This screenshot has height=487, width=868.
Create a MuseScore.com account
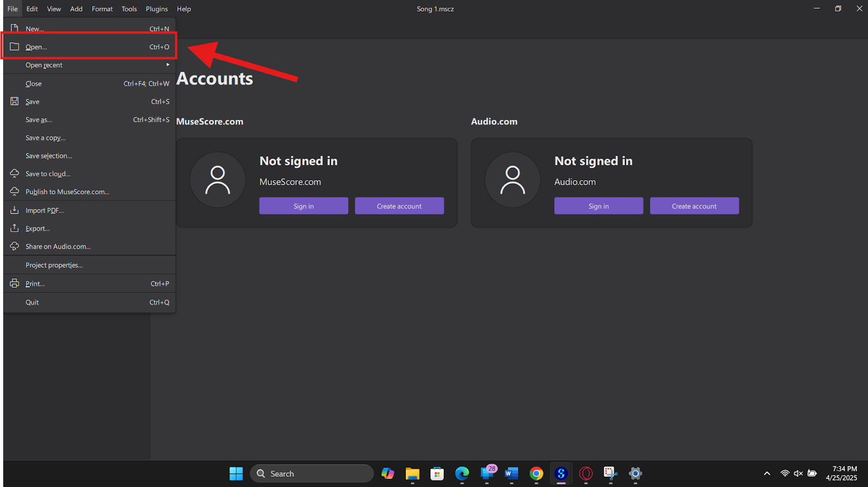click(399, 206)
